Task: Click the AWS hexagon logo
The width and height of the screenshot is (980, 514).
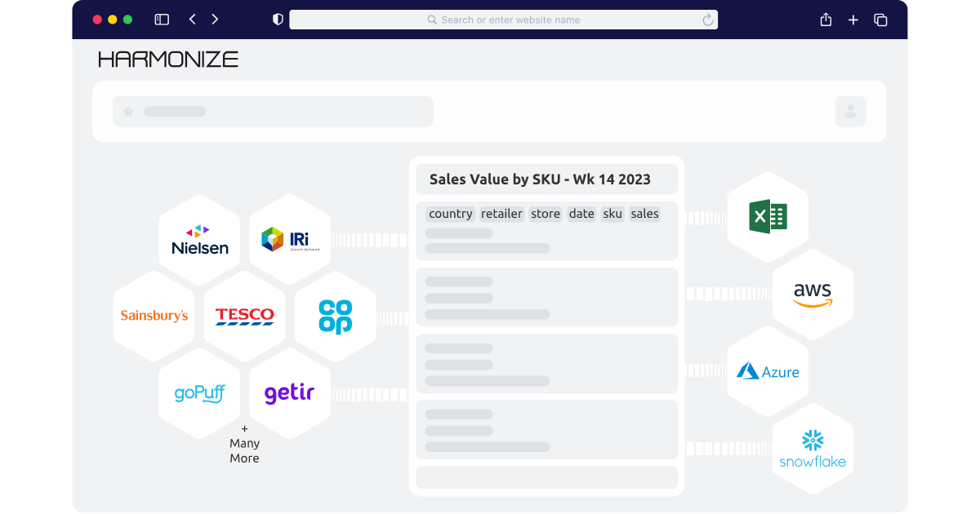Action: tap(813, 295)
